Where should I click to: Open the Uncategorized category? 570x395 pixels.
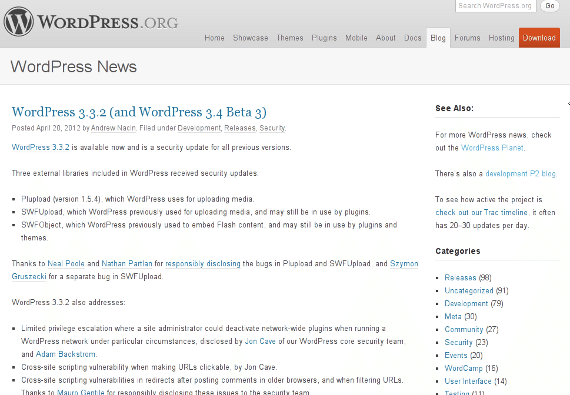tap(469, 290)
